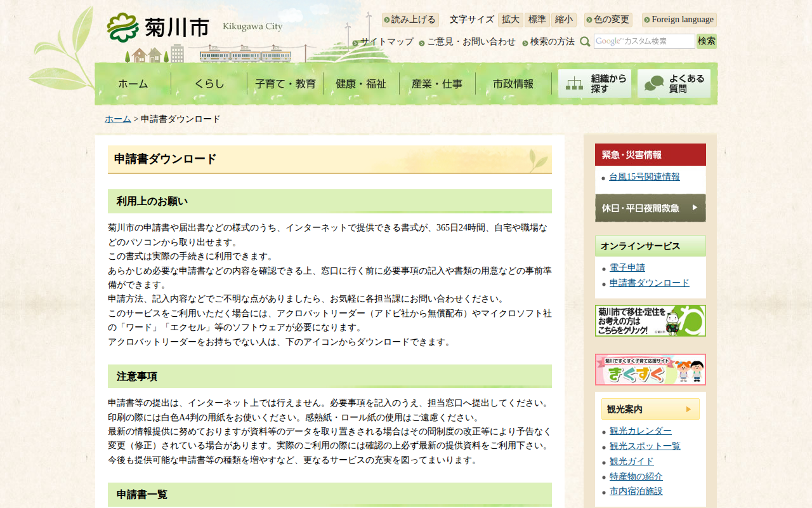812x508 pixels.
Task: Open the 色の変更 color change option
Action: pos(608,20)
